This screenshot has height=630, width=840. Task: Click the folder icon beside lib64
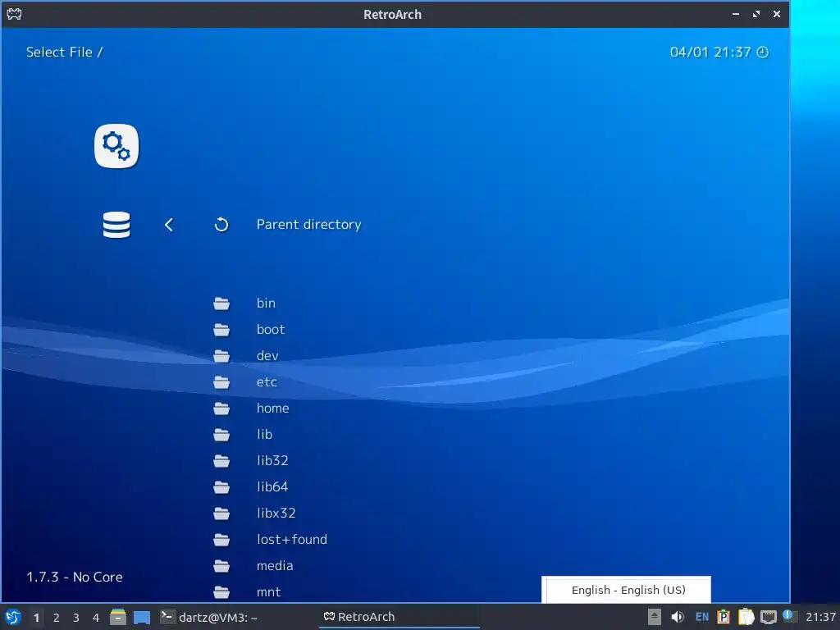tap(221, 487)
